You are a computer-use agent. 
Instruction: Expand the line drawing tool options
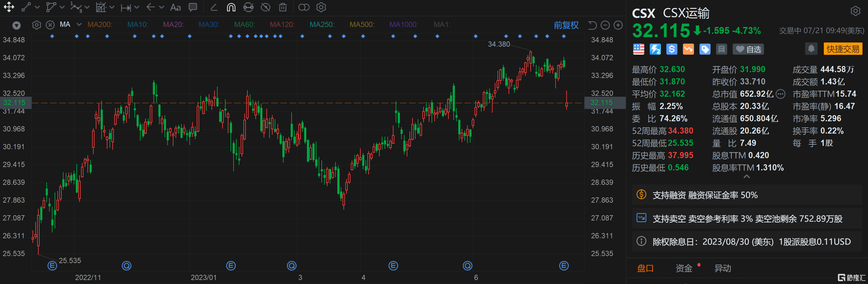click(x=37, y=7)
